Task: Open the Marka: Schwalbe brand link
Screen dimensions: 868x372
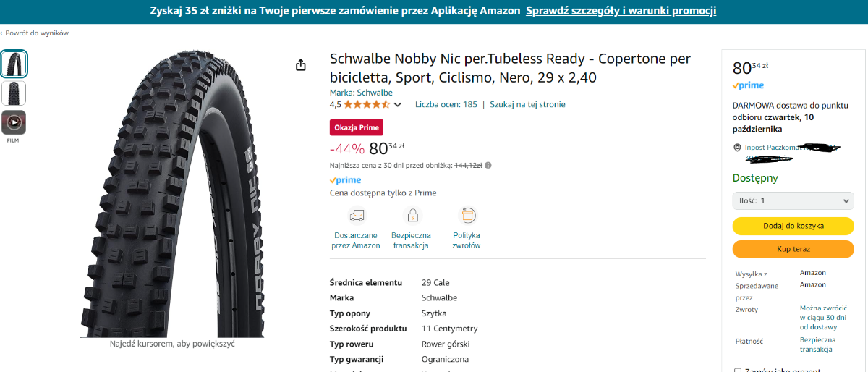Action: [361, 93]
